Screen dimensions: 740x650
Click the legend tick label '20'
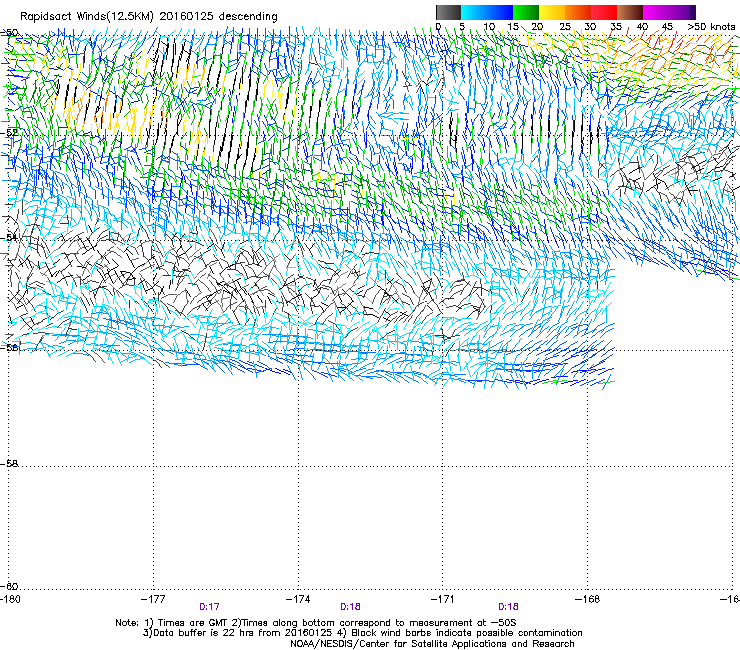point(537,26)
